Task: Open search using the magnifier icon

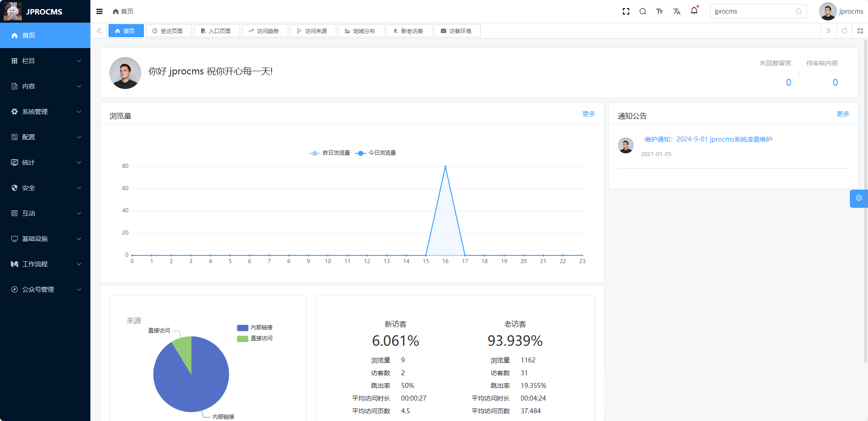Action: [643, 11]
